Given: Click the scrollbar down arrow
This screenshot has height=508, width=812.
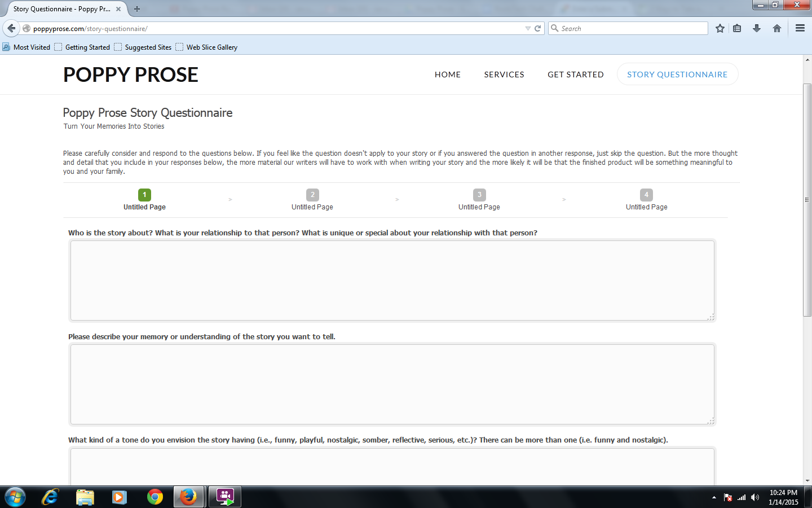Looking at the screenshot, I should coord(807,481).
